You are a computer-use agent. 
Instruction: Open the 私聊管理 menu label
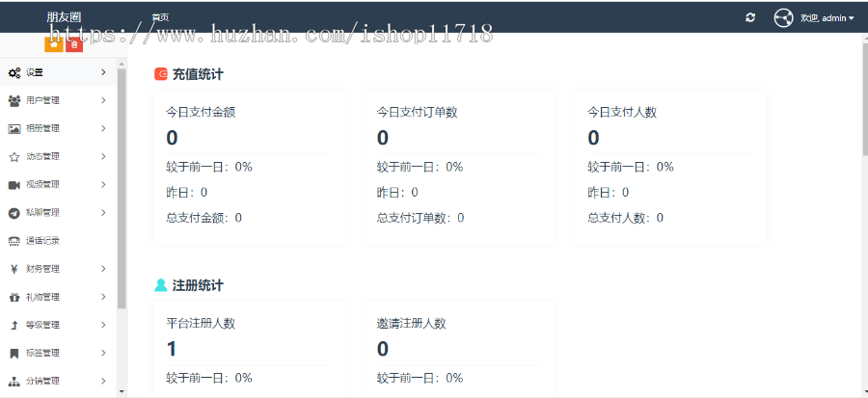(x=42, y=213)
